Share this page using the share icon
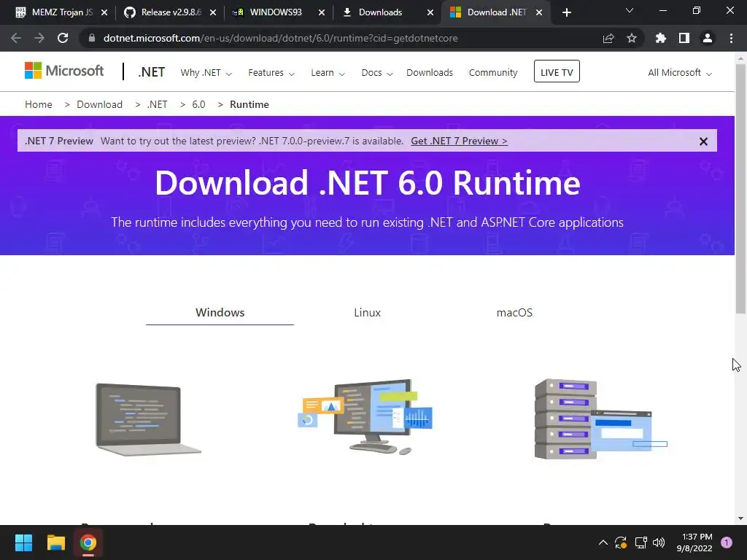 tap(608, 38)
